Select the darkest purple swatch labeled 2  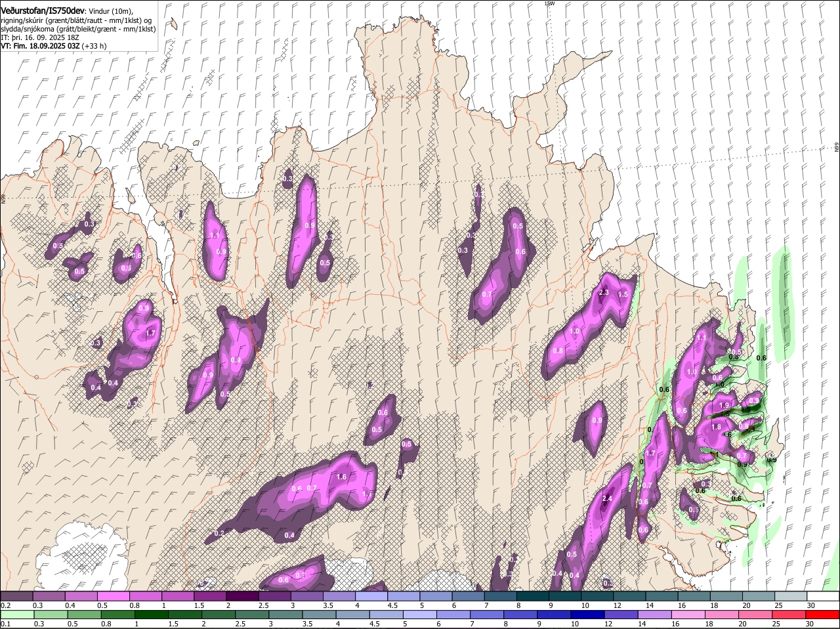pos(241,596)
